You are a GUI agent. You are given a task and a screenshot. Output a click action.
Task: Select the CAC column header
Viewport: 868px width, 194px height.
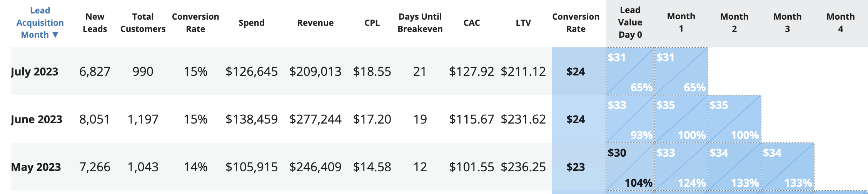471,23
